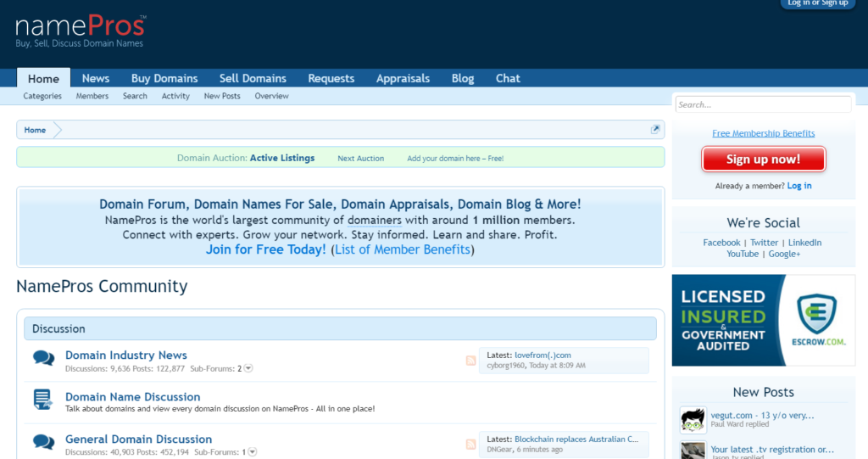This screenshot has width=868, height=459.
Task: Open Domain Industry News forum
Action: tap(126, 355)
